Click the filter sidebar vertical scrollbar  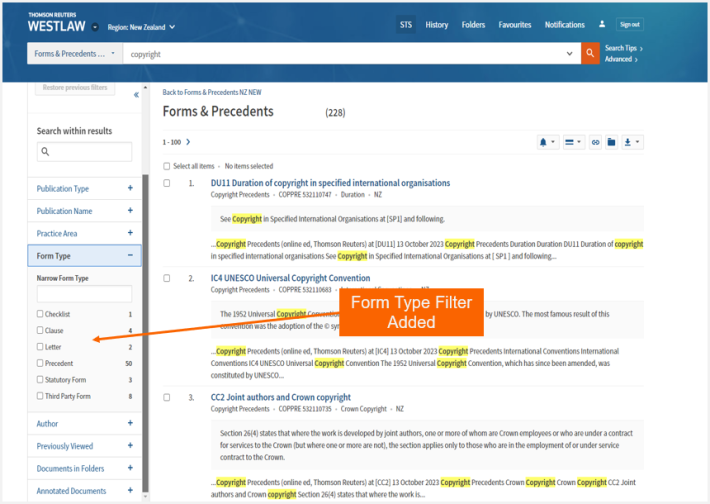pos(145,333)
